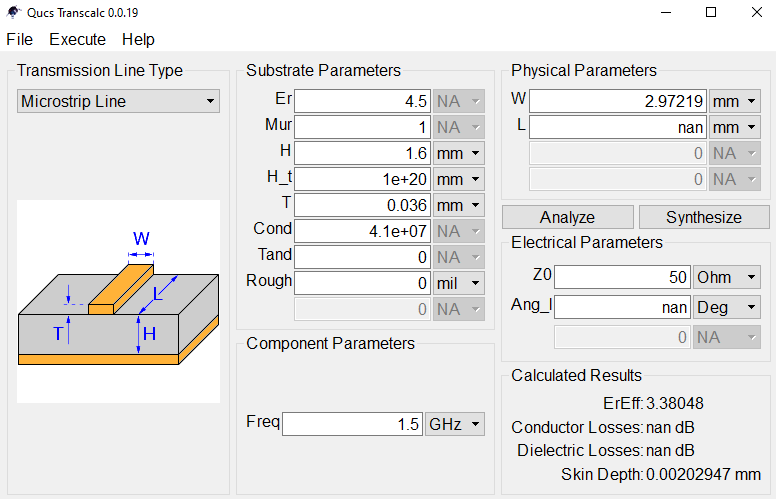Image resolution: width=776 pixels, height=499 pixels.
Task: Open the Execute menu
Action: coord(77,39)
